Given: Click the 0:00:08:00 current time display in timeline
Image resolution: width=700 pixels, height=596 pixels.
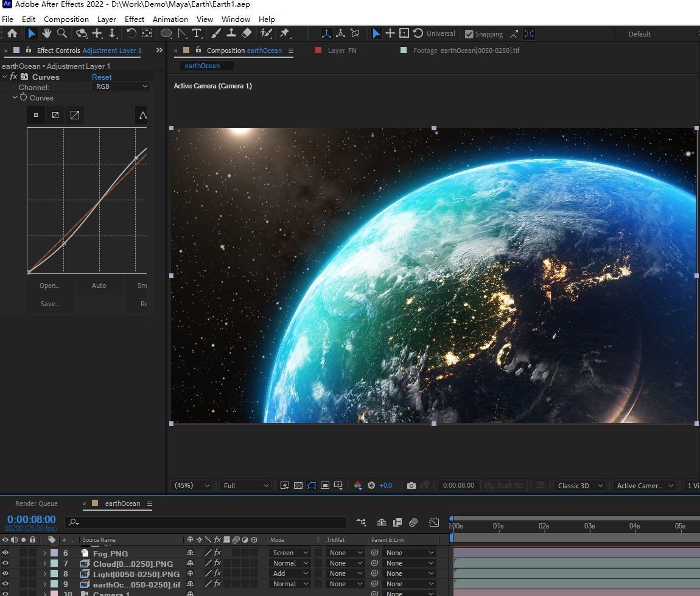Looking at the screenshot, I should 31,519.
